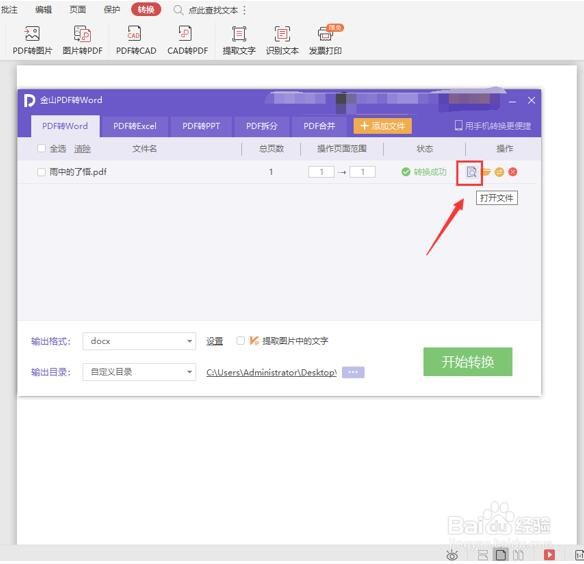The image size is (584, 564).
Task: Click the start page range field
Action: tap(321, 172)
